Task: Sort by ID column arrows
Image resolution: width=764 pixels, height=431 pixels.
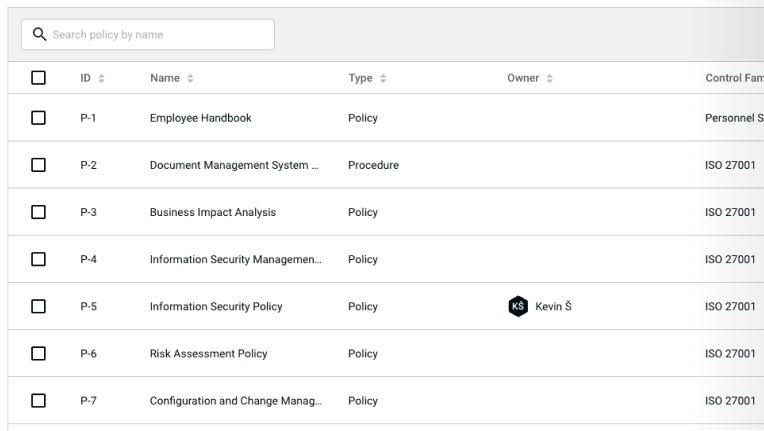Action: [x=102, y=78]
